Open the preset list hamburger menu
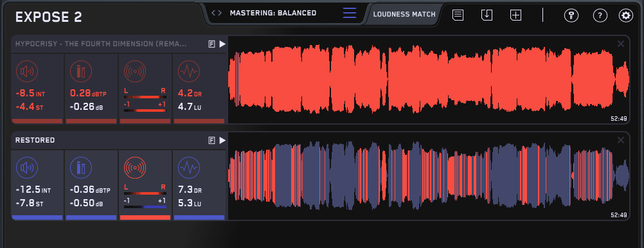This screenshot has width=644, height=248. pyautogui.click(x=350, y=13)
